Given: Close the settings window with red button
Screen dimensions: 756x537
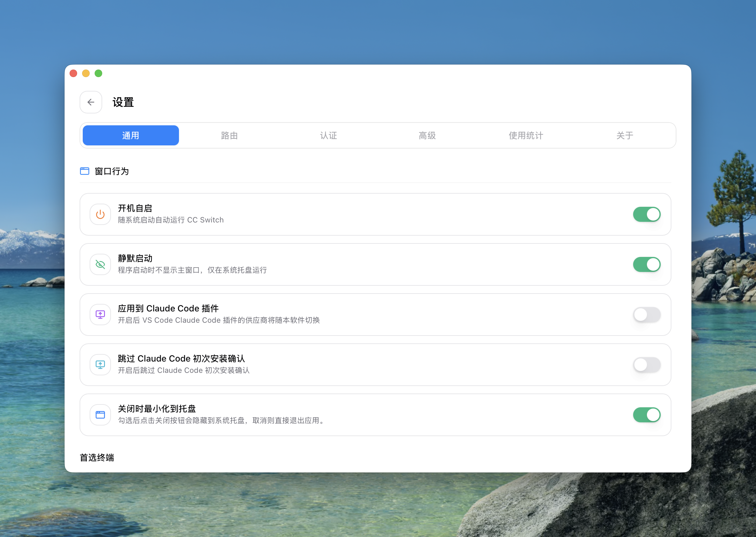Looking at the screenshot, I should [x=73, y=73].
